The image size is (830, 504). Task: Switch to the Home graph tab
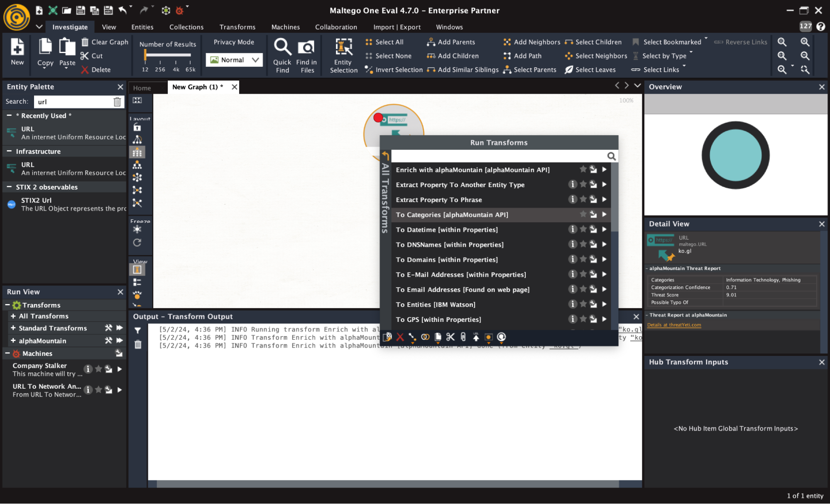142,88
